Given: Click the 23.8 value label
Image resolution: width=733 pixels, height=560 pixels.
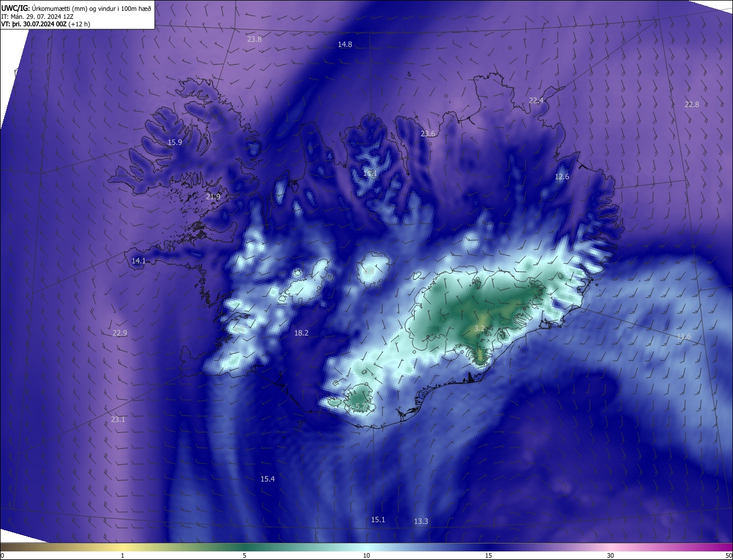Looking at the screenshot, I should pos(254,40).
